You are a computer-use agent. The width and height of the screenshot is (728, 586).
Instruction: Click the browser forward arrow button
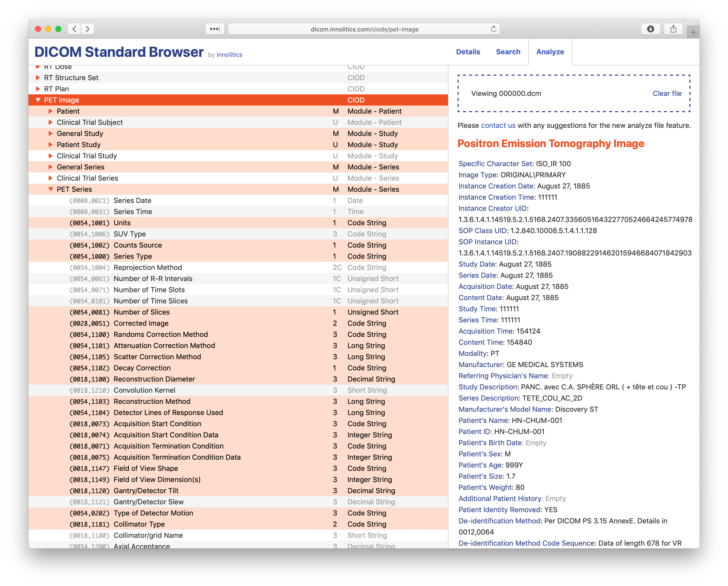pos(88,29)
